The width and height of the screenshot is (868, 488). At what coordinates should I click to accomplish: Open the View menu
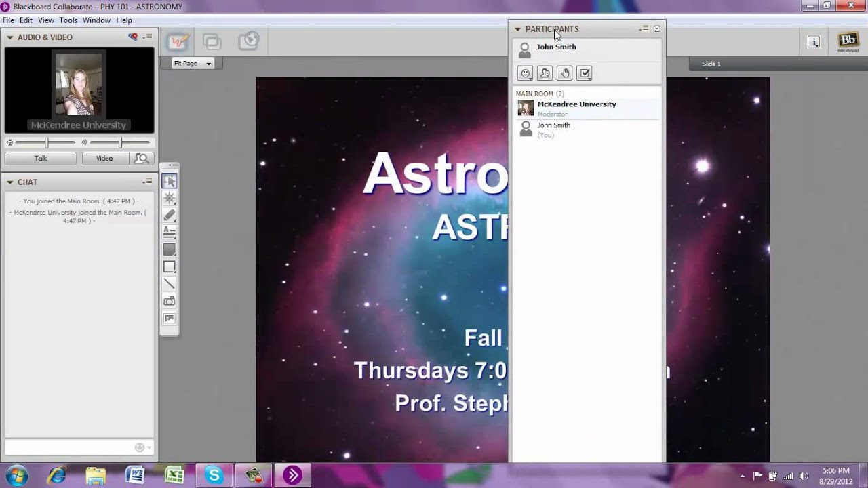tap(46, 20)
